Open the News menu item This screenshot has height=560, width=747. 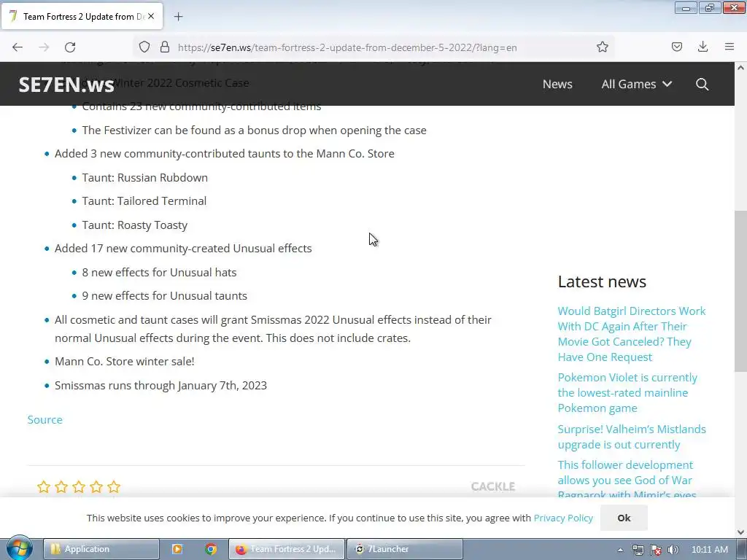point(557,85)
